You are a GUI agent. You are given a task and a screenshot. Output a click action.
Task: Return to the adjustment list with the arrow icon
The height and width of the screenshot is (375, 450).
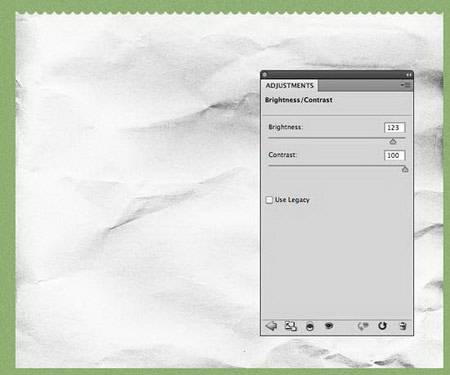tap(271, 326)
